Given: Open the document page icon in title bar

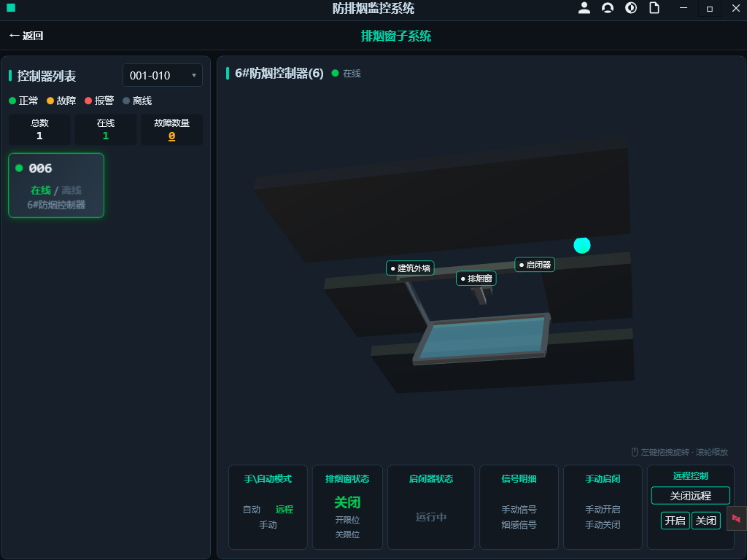Looking at the screenshot, I should (654, 8).
